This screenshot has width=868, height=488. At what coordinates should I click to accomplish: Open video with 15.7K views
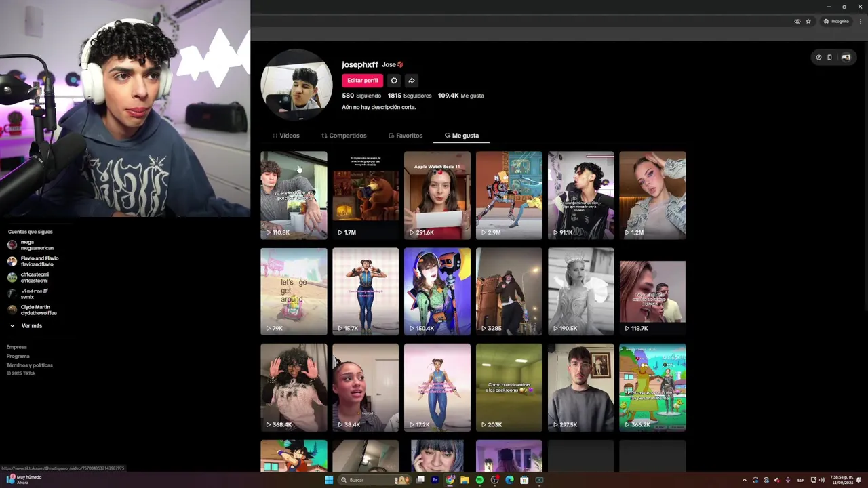[366, 291]
